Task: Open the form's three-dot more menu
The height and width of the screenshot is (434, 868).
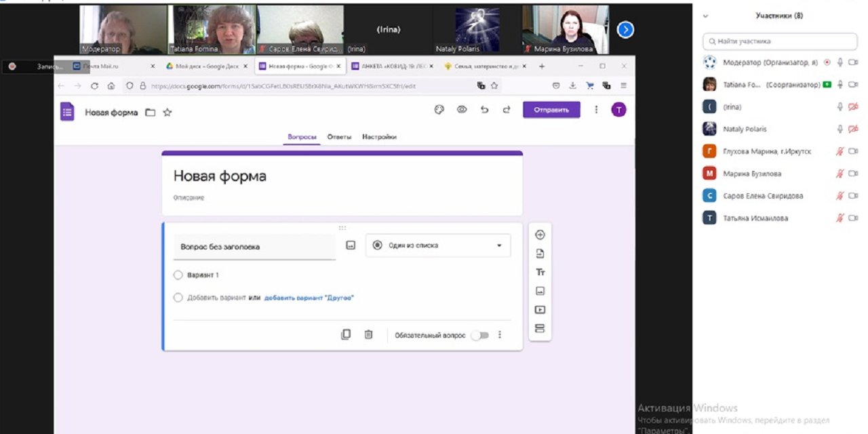Action: coord(596,110)
